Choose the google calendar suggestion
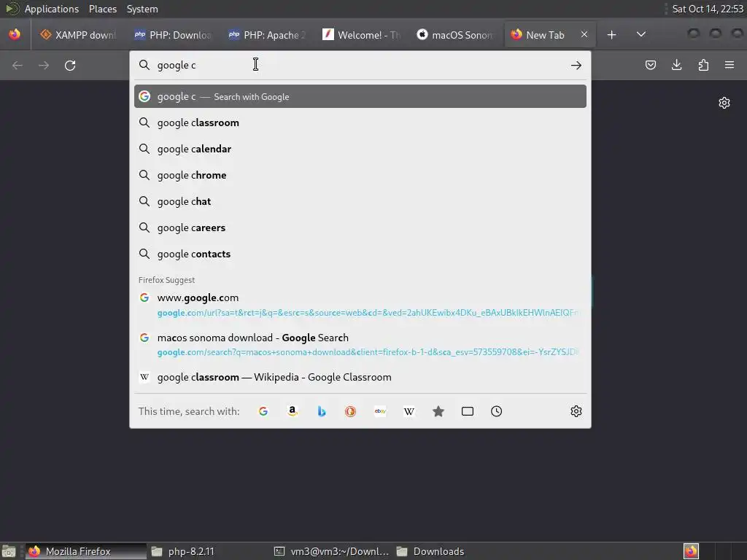Image resolution: width=747 pixels, height=560 pixels. click(x=360, y=149)
